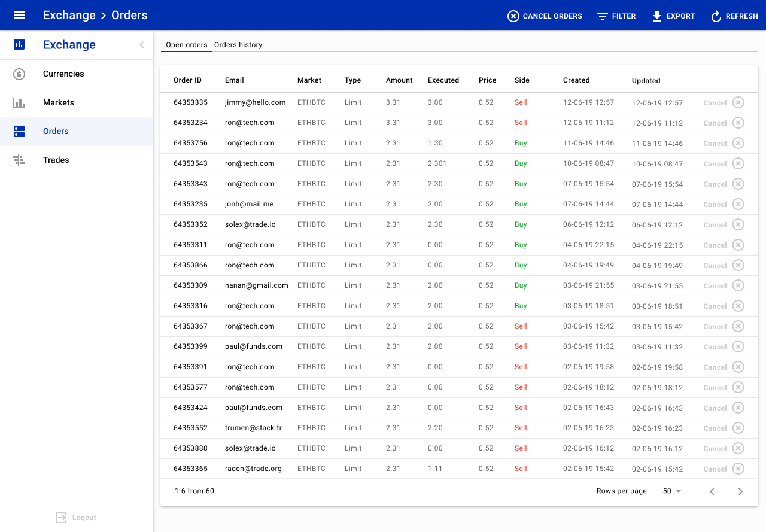Click cancel circle icon for order 64353888
This screenshot has height=532, width=766.
[738, 448]
